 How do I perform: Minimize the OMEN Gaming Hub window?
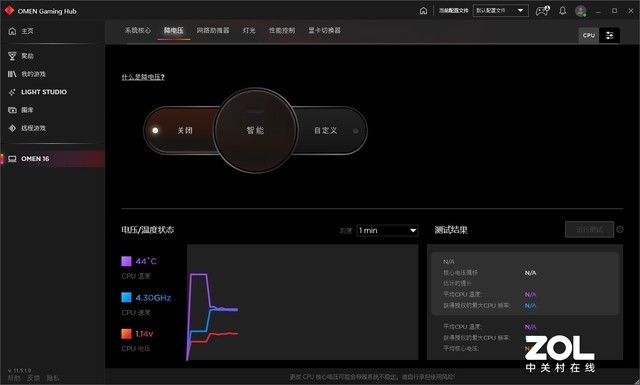pyautogui.click(x=598, y=11)
